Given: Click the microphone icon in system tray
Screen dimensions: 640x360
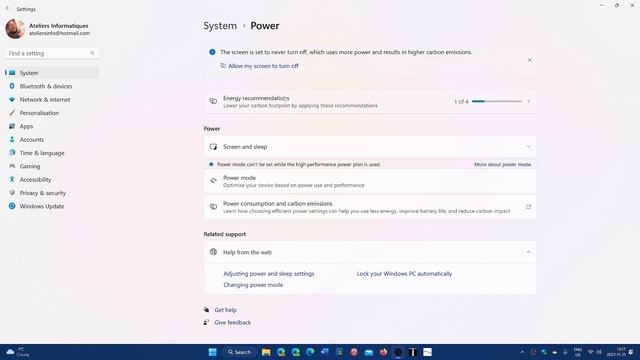Looking at the screenshot, I should pos(565,352).
